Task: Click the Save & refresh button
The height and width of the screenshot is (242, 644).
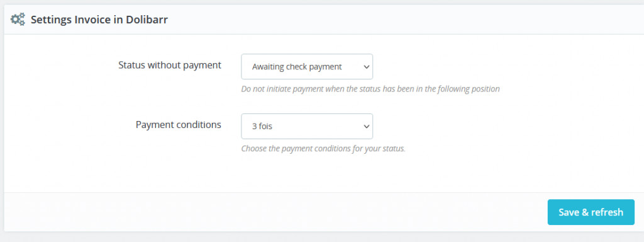Action: (x=591, y=212)
